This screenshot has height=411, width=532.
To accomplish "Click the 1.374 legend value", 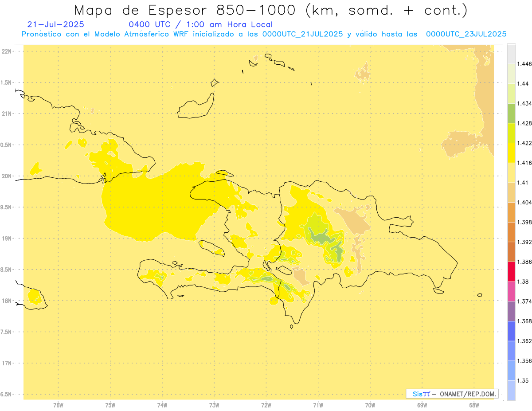I will [x=524, y=301].
